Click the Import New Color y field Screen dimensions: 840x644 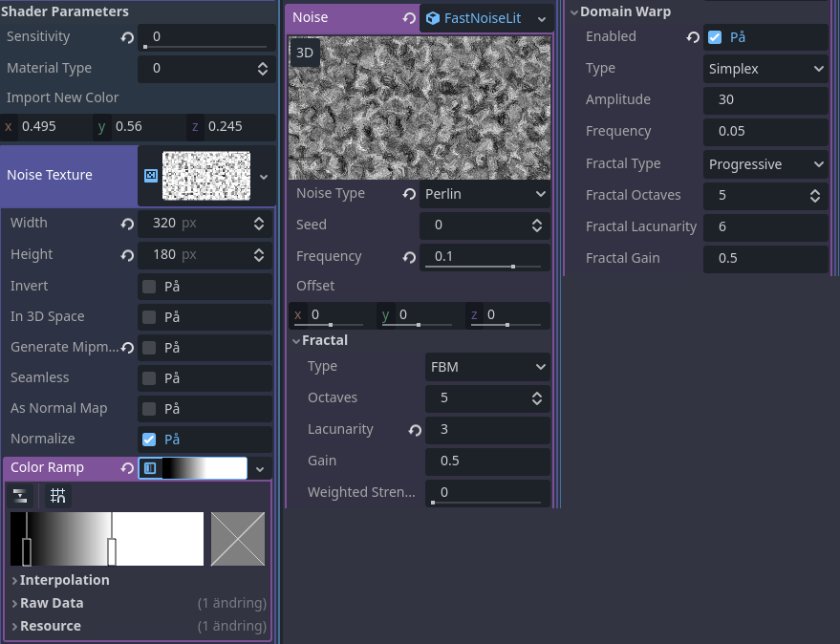(x=139, y=127)
